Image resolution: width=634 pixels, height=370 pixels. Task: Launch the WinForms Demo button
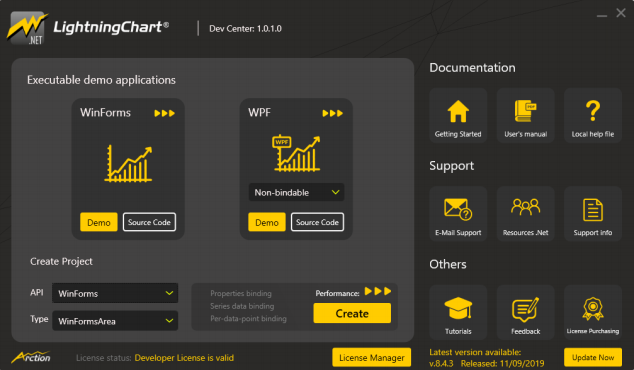point(99,222)
